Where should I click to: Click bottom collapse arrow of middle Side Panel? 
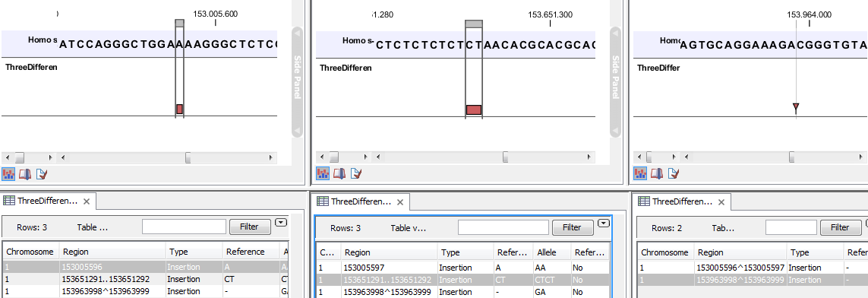point(615,132)
